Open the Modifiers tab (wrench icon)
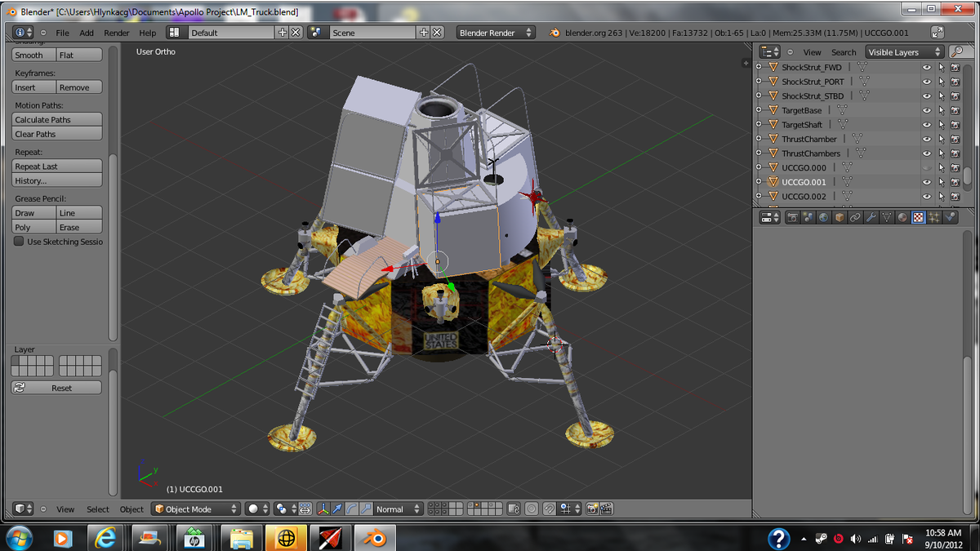 [871, 217]
